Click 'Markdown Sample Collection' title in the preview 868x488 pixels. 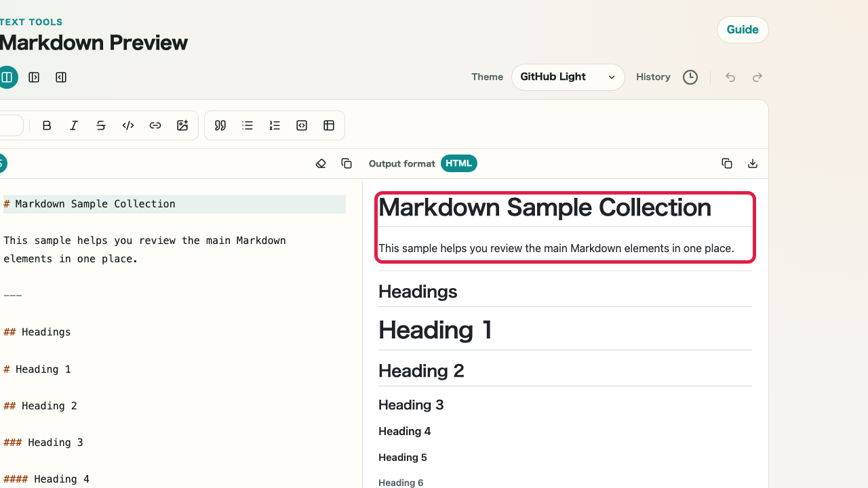click(545, 207)
